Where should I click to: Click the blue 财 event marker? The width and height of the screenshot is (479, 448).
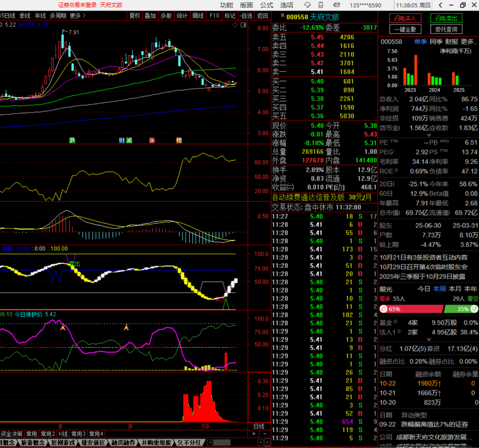[122, 140]
